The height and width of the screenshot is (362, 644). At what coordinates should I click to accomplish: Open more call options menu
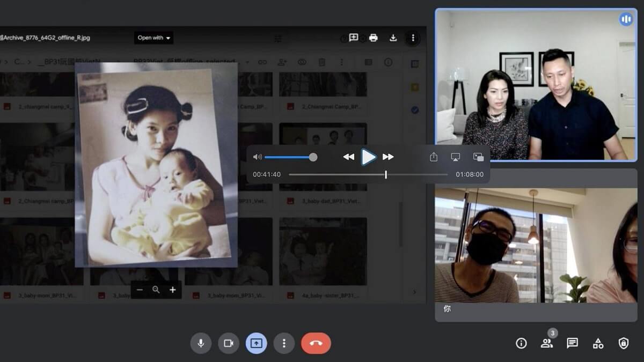[x=284, y=343]
